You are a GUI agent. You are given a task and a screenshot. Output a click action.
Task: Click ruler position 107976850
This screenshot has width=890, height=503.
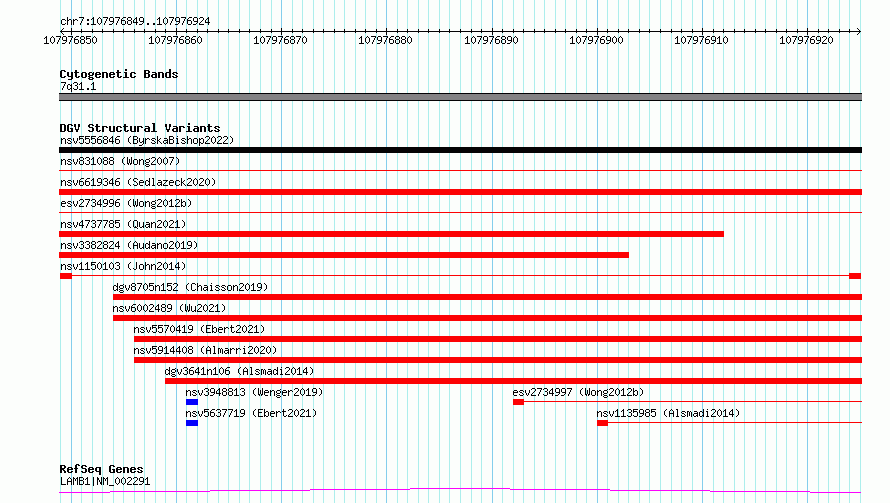tap(70, 40)
